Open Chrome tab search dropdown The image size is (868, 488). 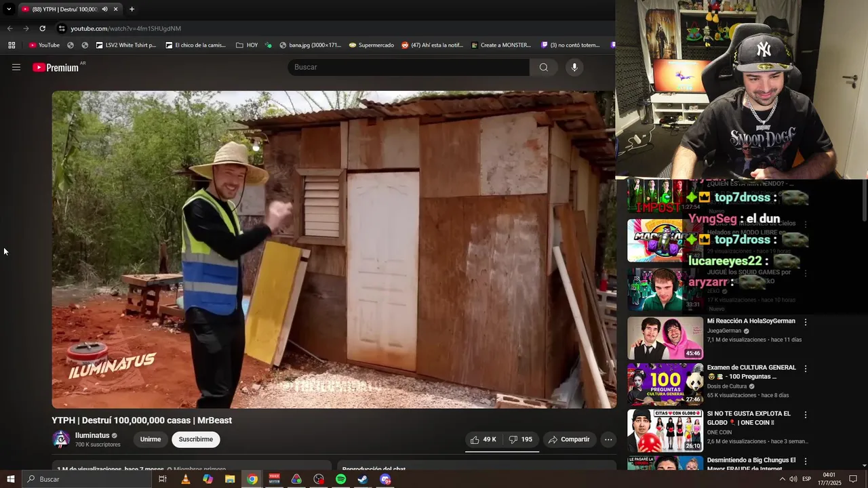9,9
